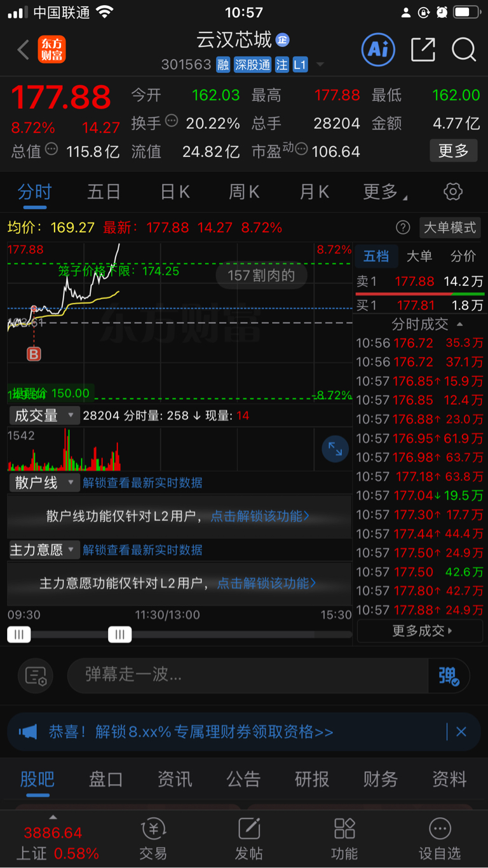Open the 功能 functions icon

(x=344, y=839)
